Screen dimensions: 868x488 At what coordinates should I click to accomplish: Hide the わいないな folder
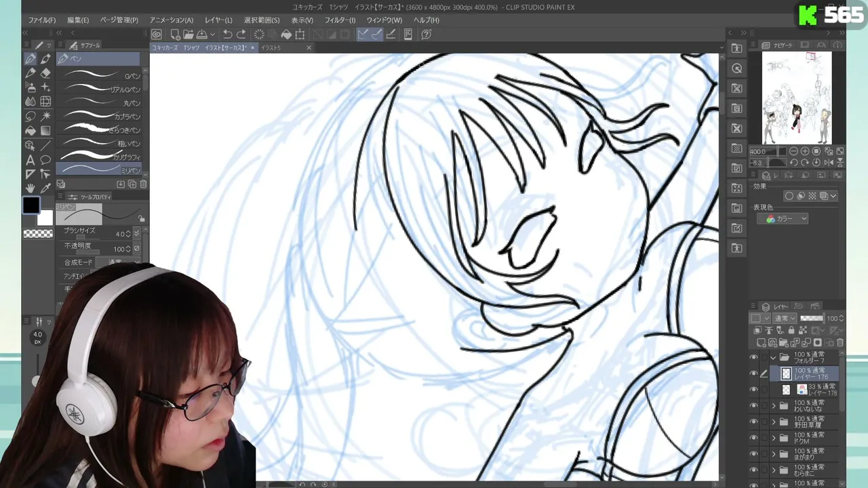[753, 406]
